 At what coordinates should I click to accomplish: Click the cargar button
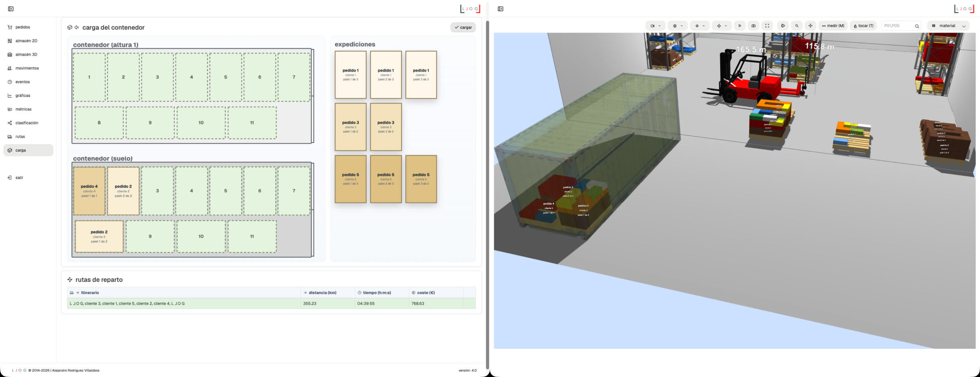pyautogui.click(x=463, y=28)
